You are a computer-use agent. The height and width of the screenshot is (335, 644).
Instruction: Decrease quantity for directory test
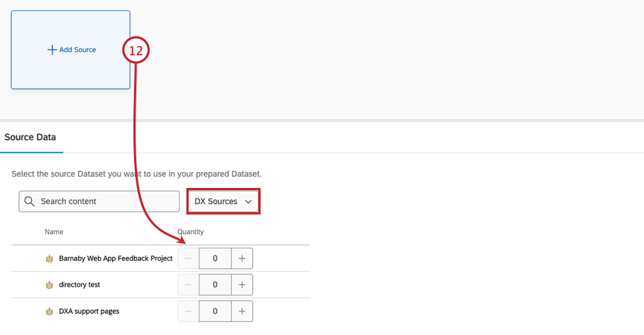pyautogui.click(x=189, y=285)
